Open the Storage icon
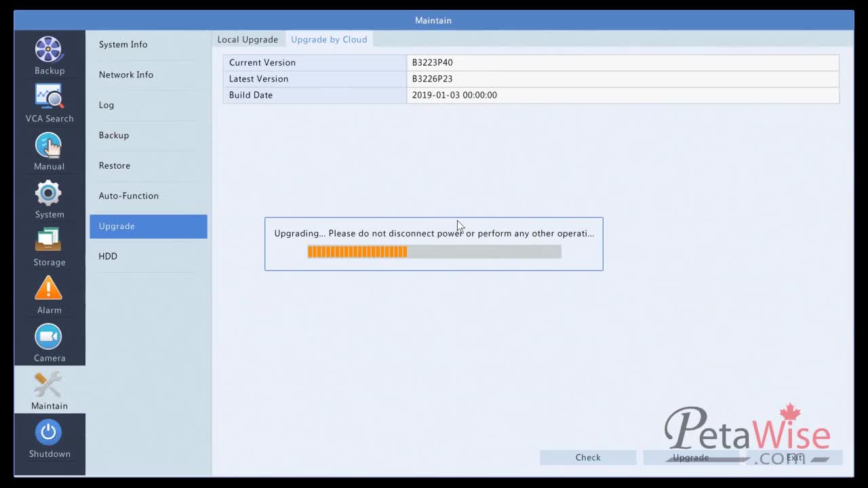The height and width of the screenshot is (488, 868). 49,241
